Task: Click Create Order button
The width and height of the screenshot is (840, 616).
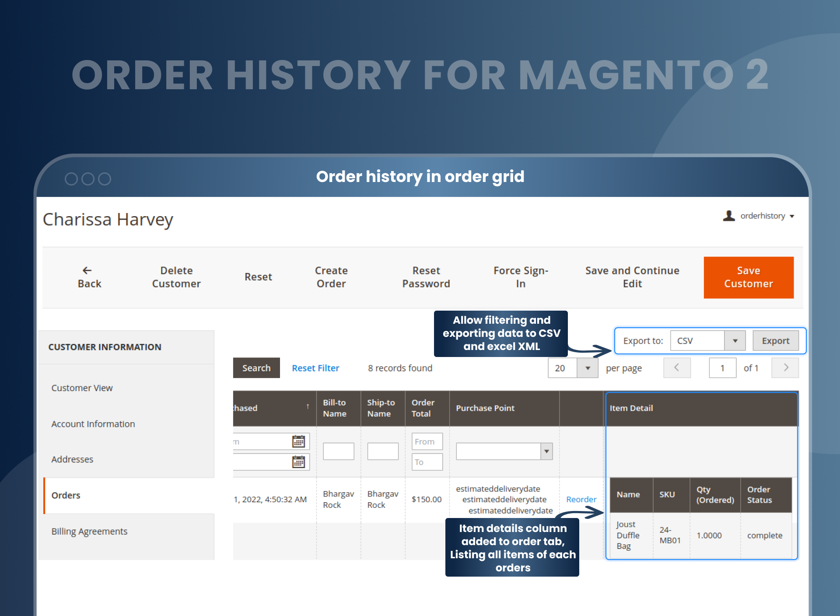Action: click(331, 277)
